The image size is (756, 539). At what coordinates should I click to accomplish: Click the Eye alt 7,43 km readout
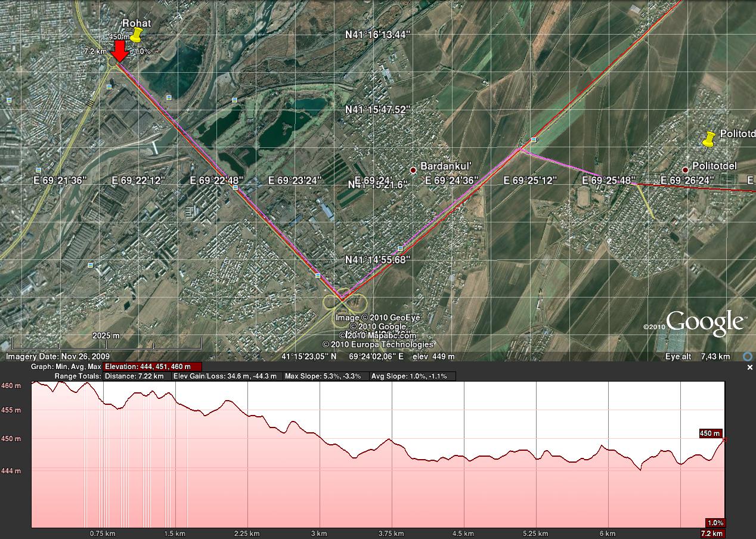(698, 357)
